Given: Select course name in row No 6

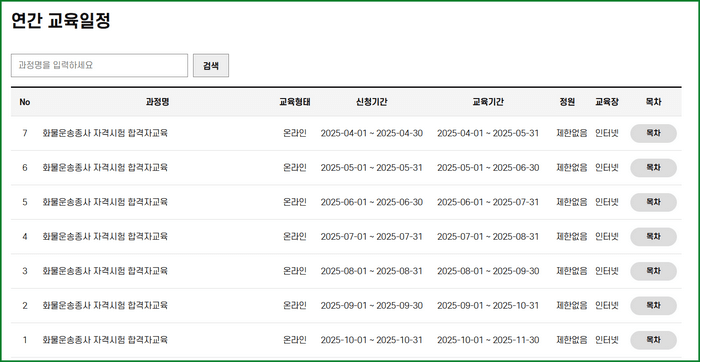Looking at the screenshot, I should 105,168.
